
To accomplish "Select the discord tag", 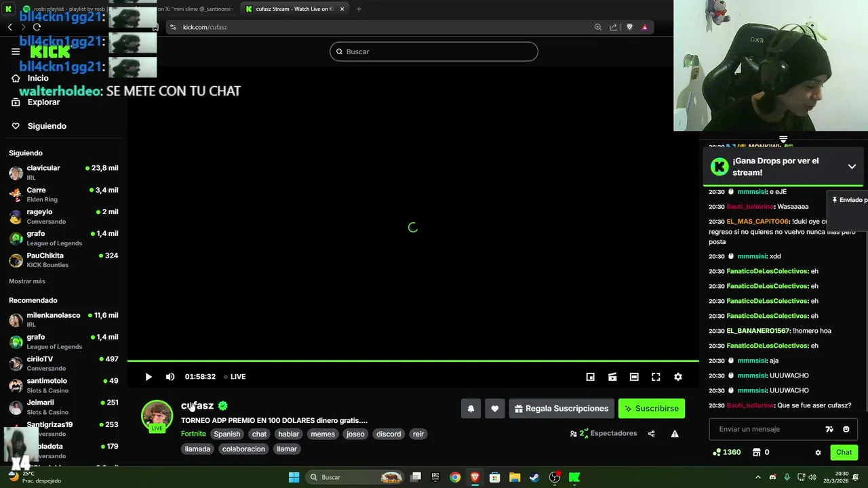I will click(389, 434).
